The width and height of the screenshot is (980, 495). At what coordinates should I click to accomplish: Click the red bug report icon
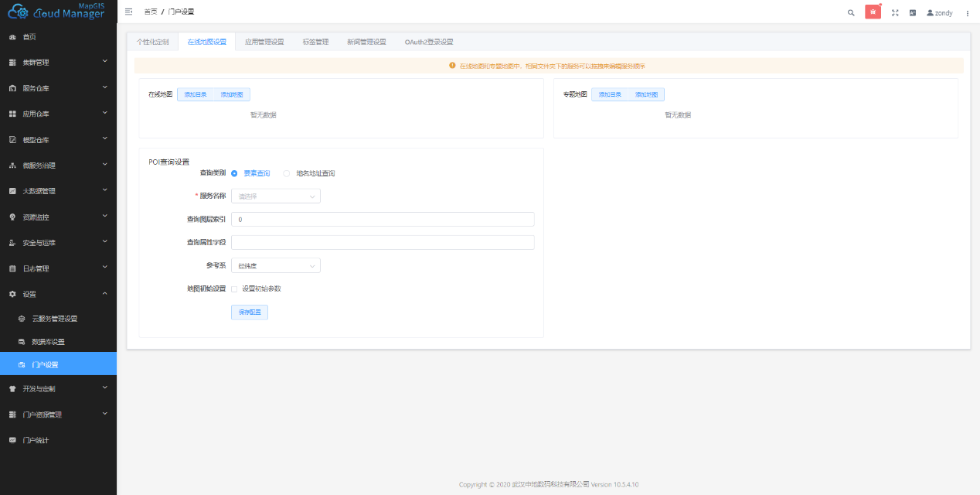tap(873, 12)
